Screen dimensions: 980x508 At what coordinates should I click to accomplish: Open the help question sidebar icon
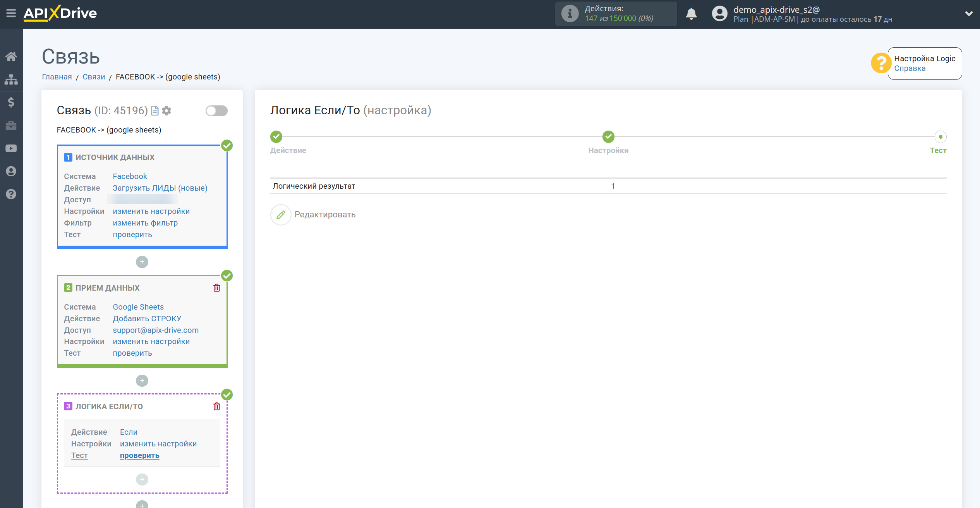coord(11,194)
